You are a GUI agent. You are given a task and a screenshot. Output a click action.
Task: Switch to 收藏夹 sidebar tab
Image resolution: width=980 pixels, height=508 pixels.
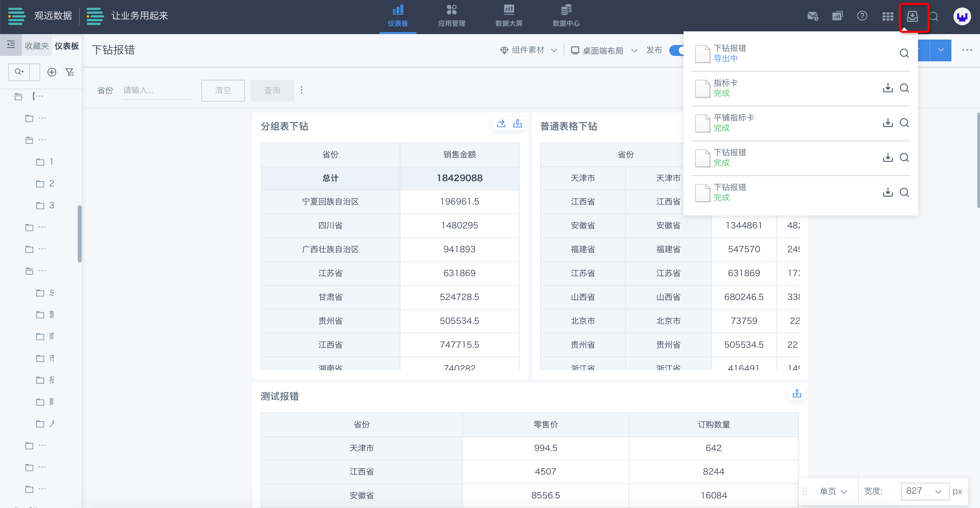[x=36, y=46]
